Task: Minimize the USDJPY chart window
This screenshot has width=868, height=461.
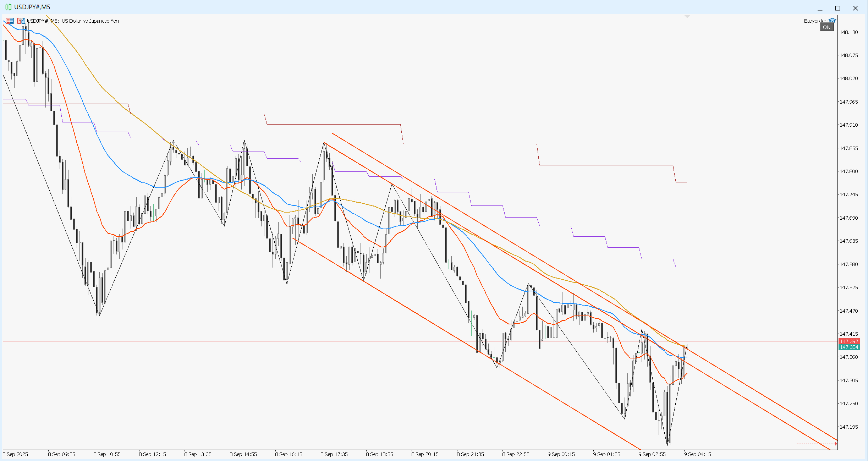Action: pos(820,8)
